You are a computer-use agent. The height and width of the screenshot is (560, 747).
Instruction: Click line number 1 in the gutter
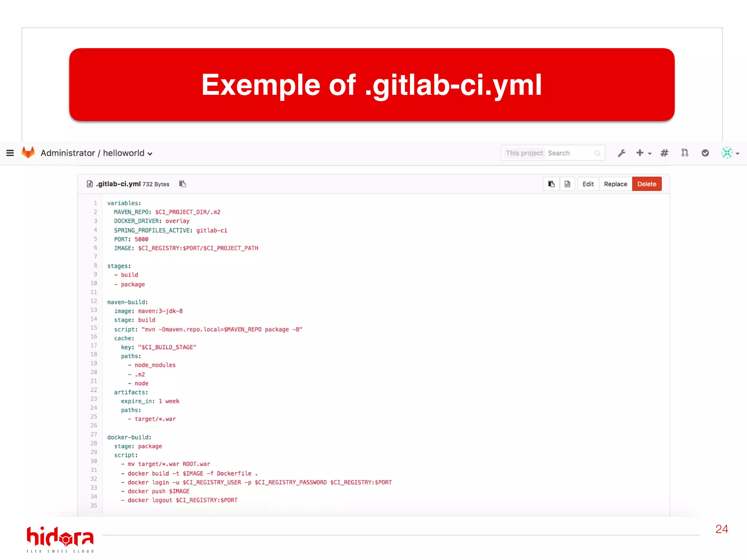click(x=95, y=203)
